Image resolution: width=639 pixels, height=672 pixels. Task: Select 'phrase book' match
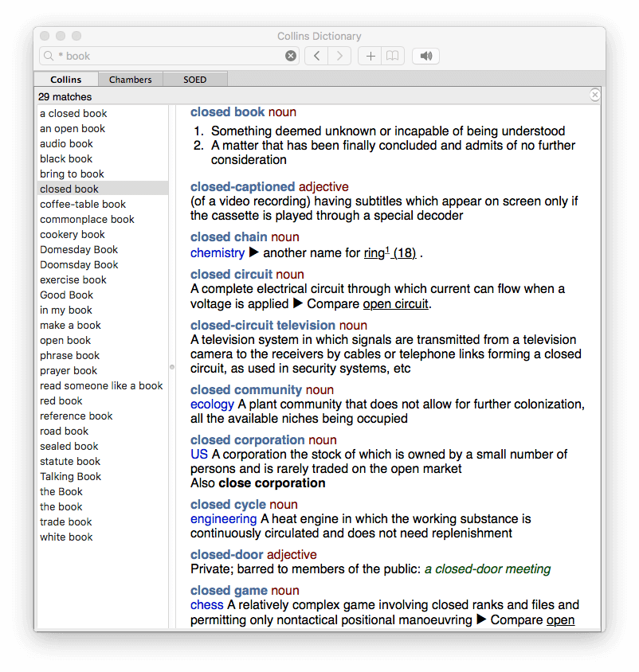pos(103,355)
